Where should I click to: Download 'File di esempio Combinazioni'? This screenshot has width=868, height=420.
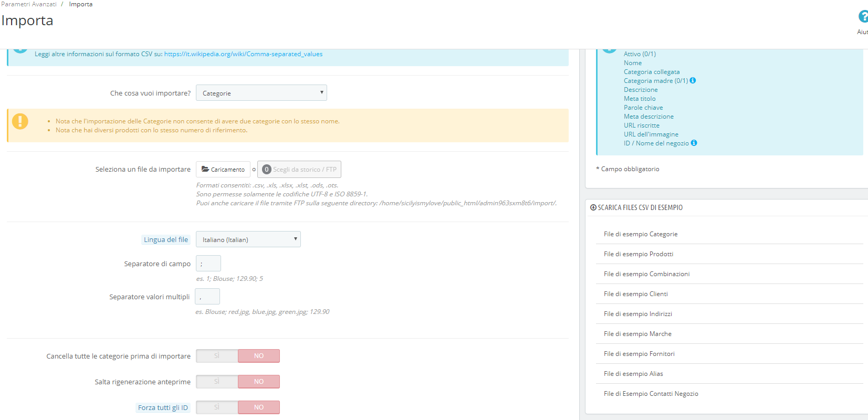(647, 274)
